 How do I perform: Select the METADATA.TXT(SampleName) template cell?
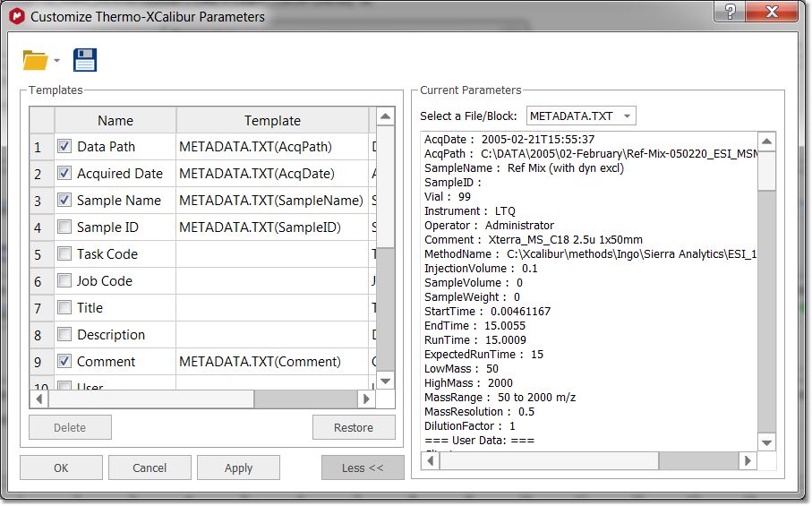pyautogui.click(x=272, y=200)
